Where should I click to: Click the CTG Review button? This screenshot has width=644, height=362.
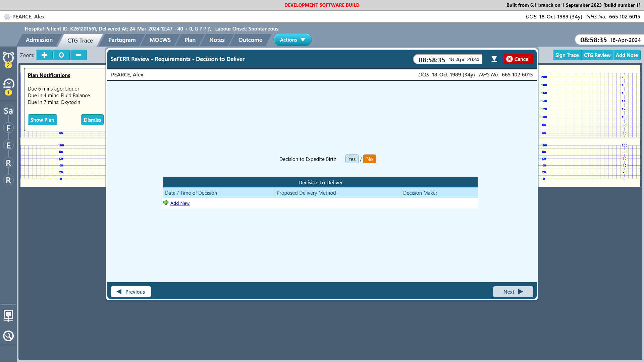click(x=597, y=55)
